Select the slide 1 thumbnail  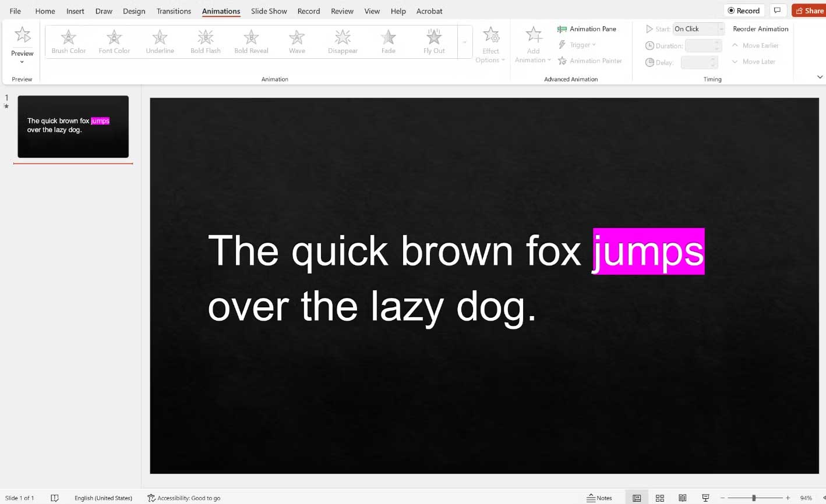[73, 126]
